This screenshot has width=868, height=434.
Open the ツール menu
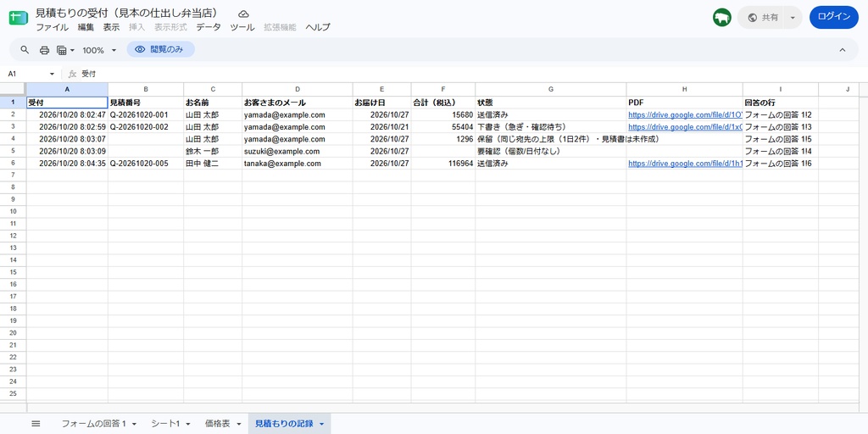pyautogui.click(x=242, y=27)
